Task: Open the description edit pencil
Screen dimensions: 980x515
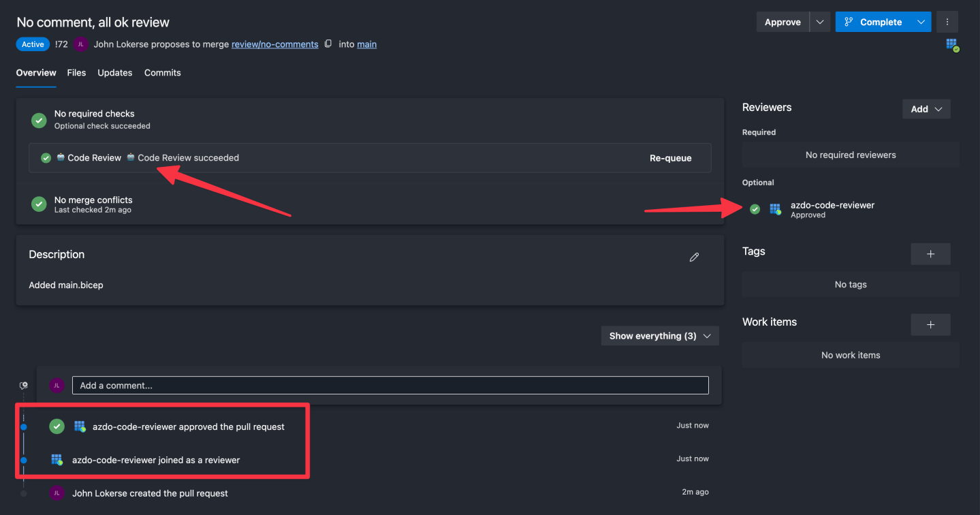Action: (693, 257)
